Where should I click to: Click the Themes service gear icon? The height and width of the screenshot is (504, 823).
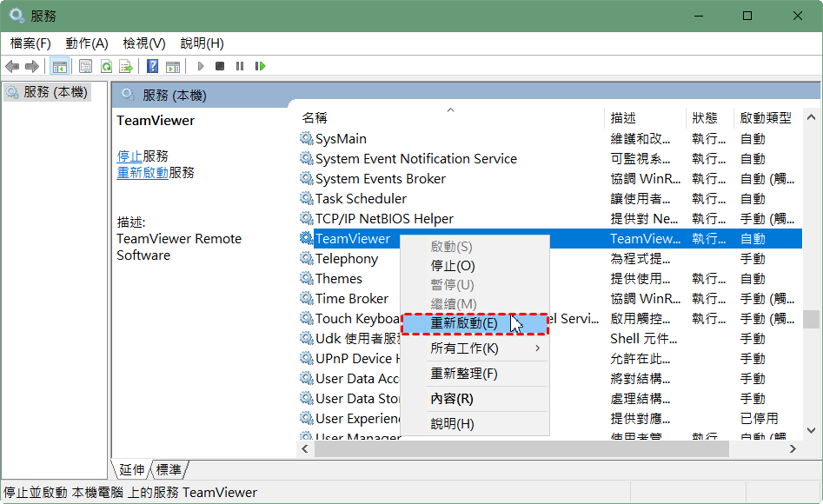point(307,278)
